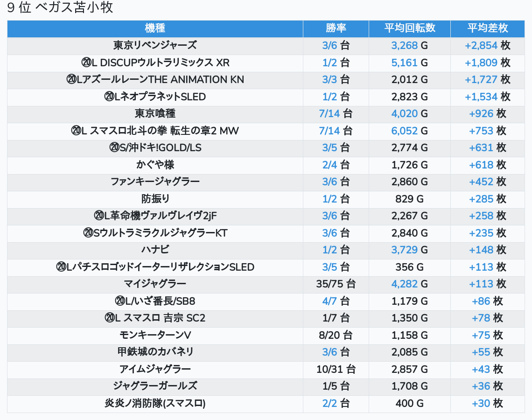532x420 pixels.
Task: Open the 5,161 spins link for DISCUP
Action: tap(404, 63)
